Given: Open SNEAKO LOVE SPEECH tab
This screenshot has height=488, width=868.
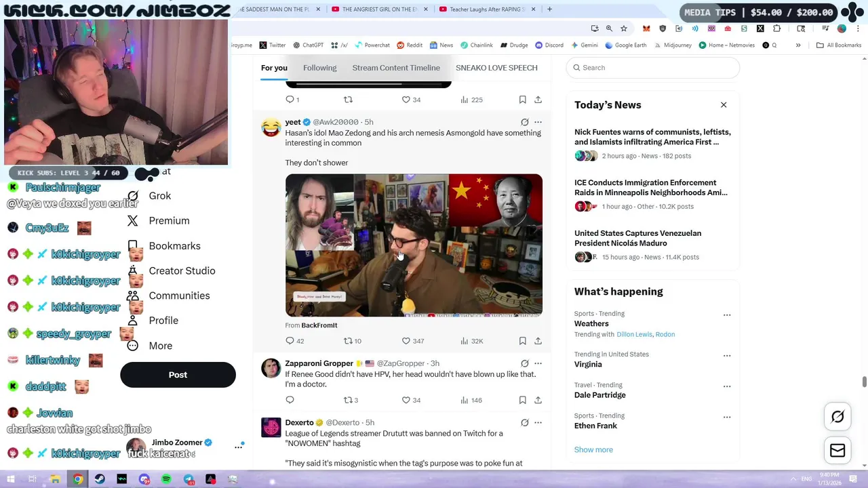Looking at the screenshot, I should [x=496, y=68].
